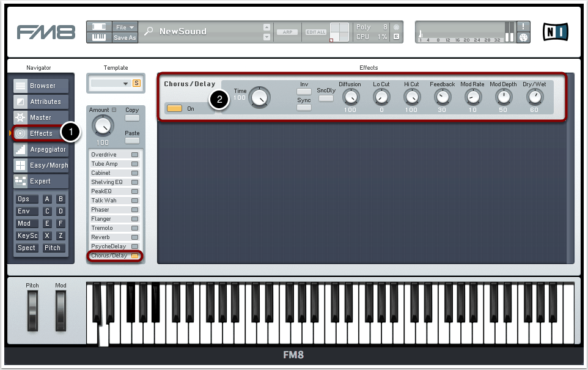Screen dimensions: 588x370
Task: Go to the Easy/Morph page
Action: tap(41, 165)
